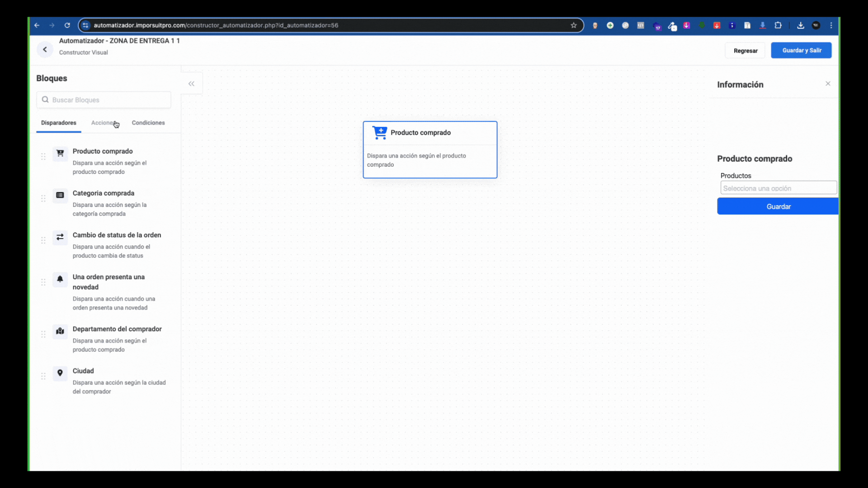This screenshot has height=488, width=868.
Task: Reload the page in browser toolbar
Action: click(x=67, y=25)
